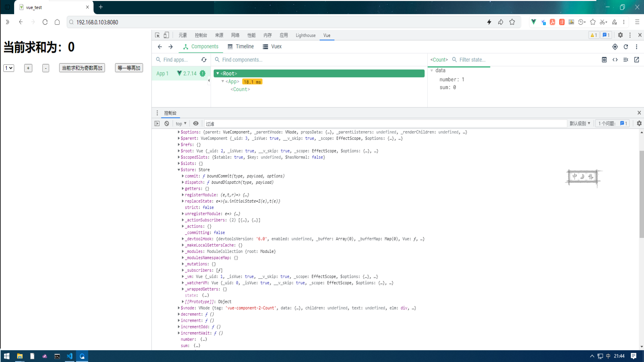Click the + increment button
Viewport: 644px width, 362px height.
coord(28,68)
